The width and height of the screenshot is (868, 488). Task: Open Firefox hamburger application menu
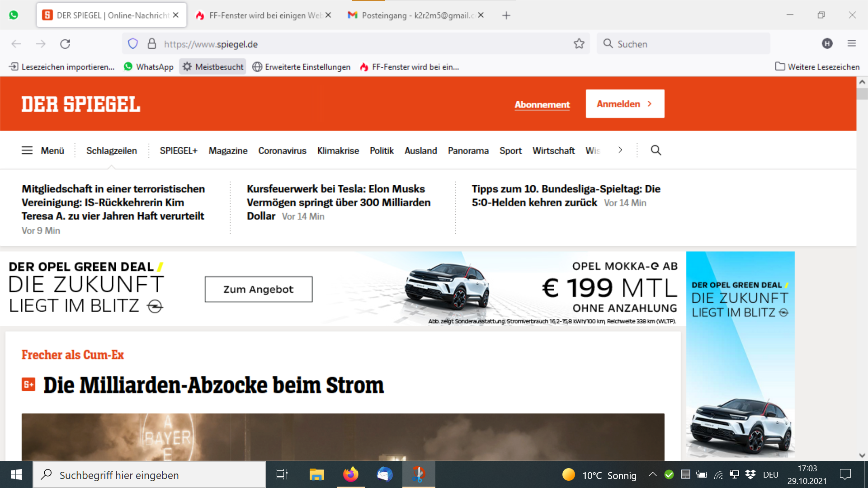pyautogui.click(x=852, y=44)
